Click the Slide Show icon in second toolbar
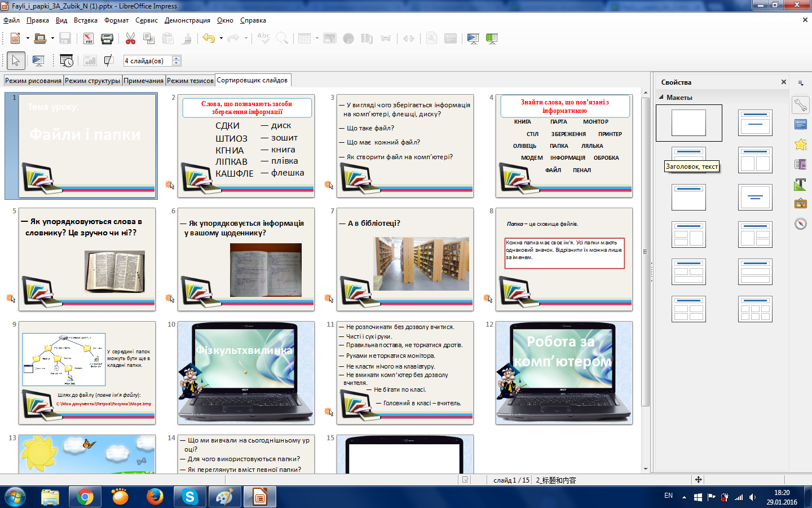Screen dimensions: 812x508 click(38, 60)
